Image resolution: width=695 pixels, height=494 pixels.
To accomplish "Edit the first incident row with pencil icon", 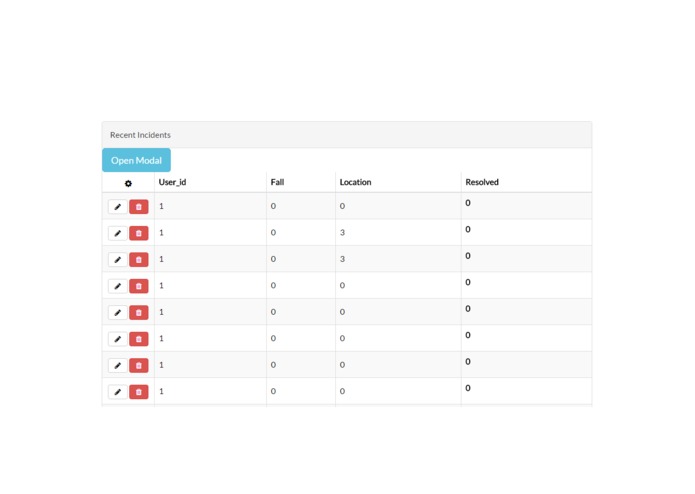I will 117,207.
